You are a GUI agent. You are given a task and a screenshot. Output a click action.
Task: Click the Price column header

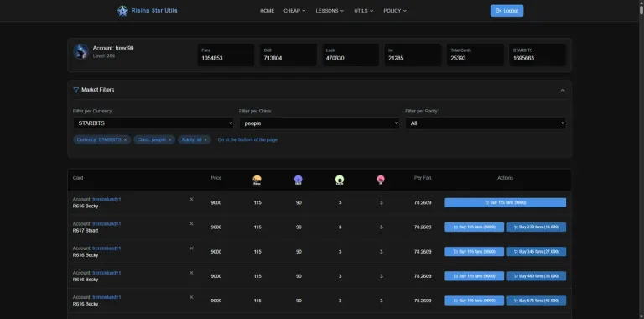coord(216,178)
